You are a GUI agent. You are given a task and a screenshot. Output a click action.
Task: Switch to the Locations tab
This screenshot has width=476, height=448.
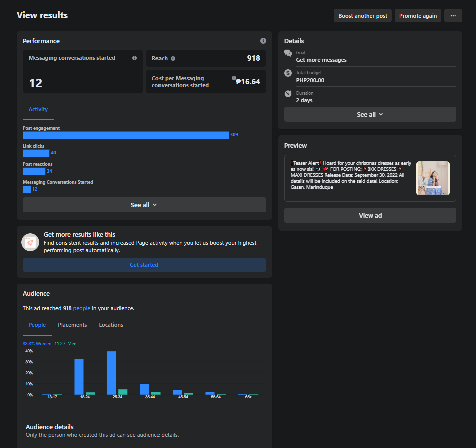pyautogui.click(x=111, y=325)
